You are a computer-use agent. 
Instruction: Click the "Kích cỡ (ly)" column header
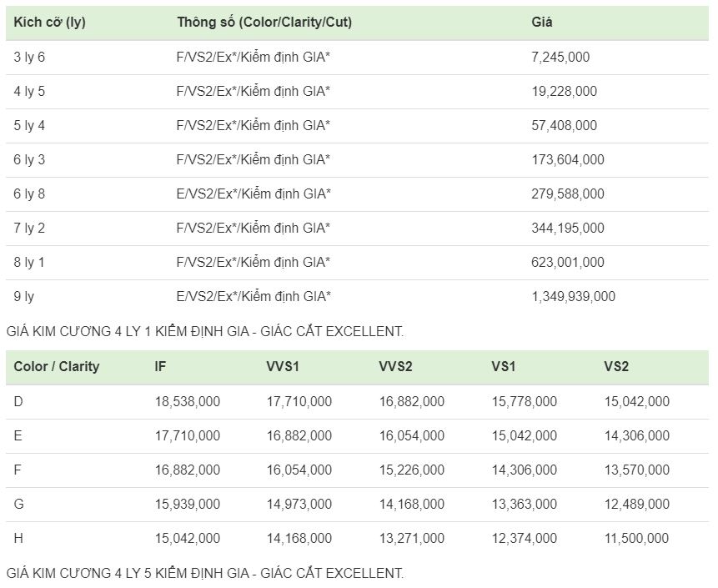[x=50, y=23]
